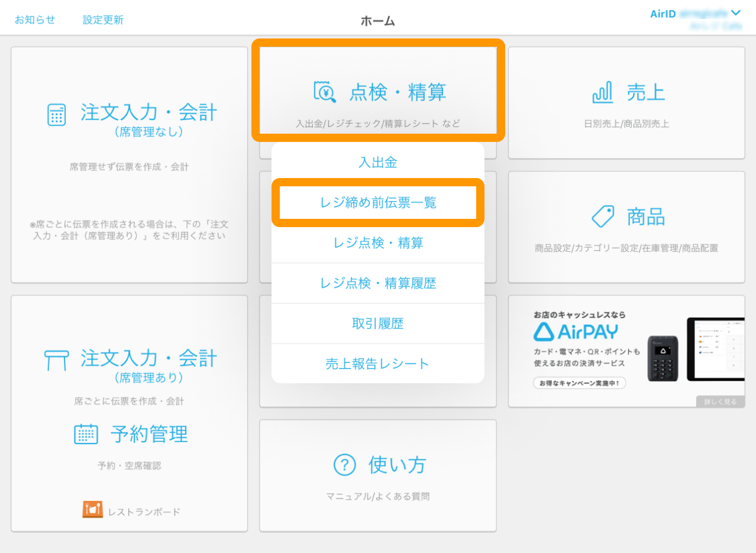Choose 売上報告レシート in the menu

coord(378,363)
